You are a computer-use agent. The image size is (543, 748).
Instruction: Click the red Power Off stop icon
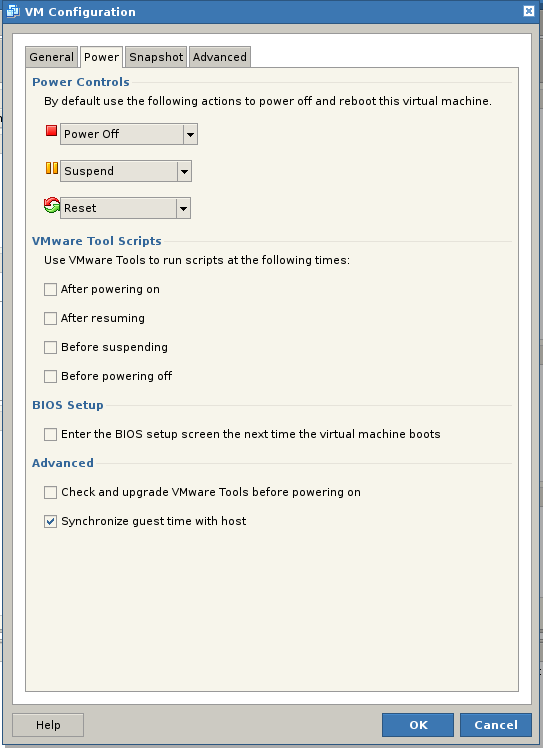(52, 130)
